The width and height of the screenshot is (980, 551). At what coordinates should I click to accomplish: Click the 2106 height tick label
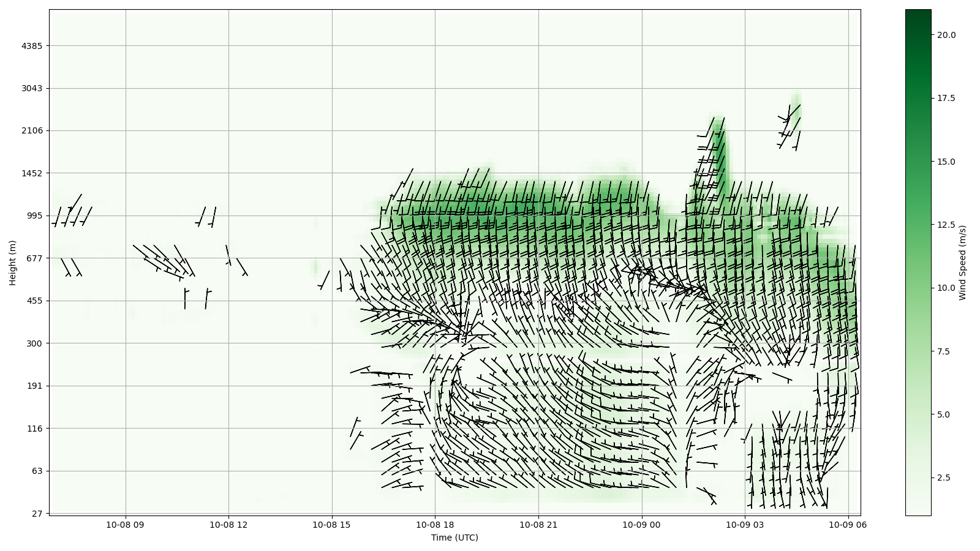pyautogui.click(x=32, y=130)
